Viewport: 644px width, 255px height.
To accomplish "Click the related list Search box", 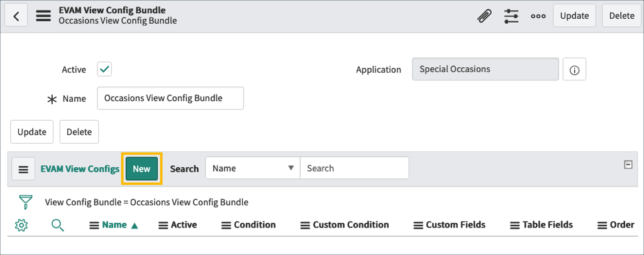I will click(x=355, y=168).
